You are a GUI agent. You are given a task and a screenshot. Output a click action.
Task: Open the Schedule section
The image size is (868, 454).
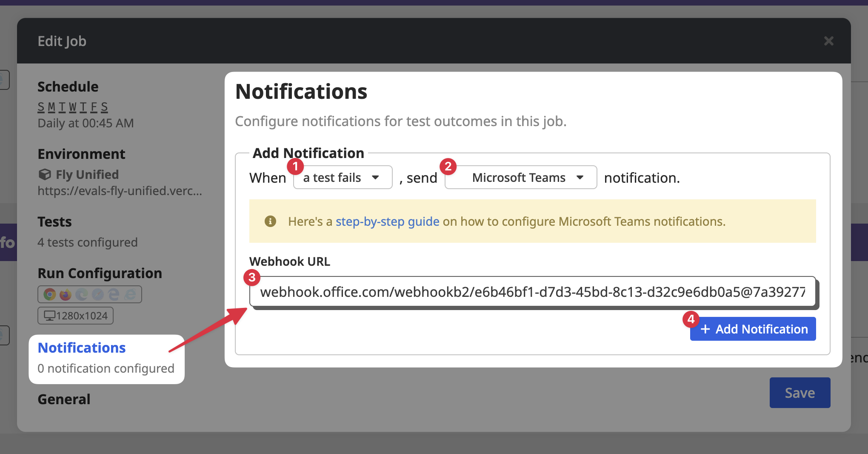click(x=68, y=86)
